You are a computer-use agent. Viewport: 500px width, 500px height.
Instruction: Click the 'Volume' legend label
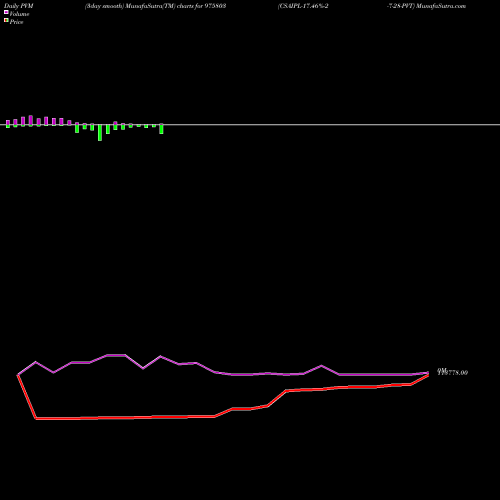19,14
